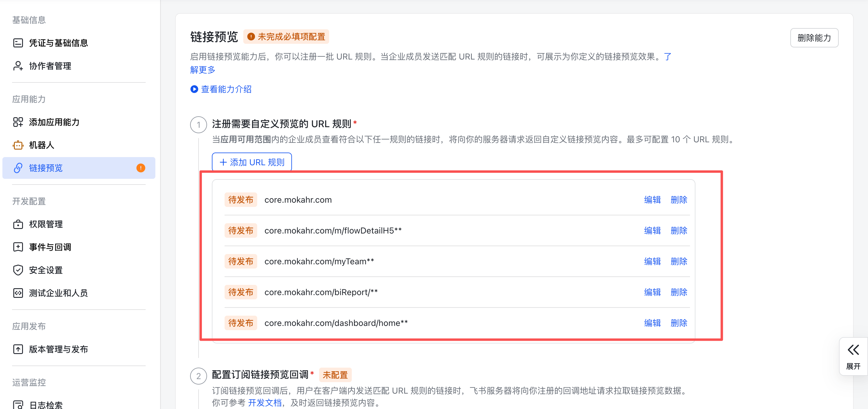Image resolution: width=868 pixels, height=409 pixels.
Task: Click the events and callbacks icon
Action: pyautogui.click(x=18, y=247)
